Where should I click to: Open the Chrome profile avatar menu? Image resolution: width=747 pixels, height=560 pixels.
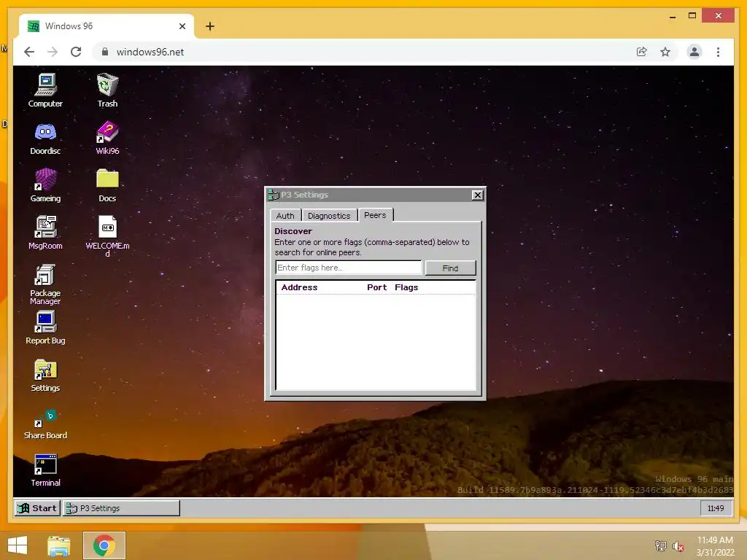pos(694,52)
